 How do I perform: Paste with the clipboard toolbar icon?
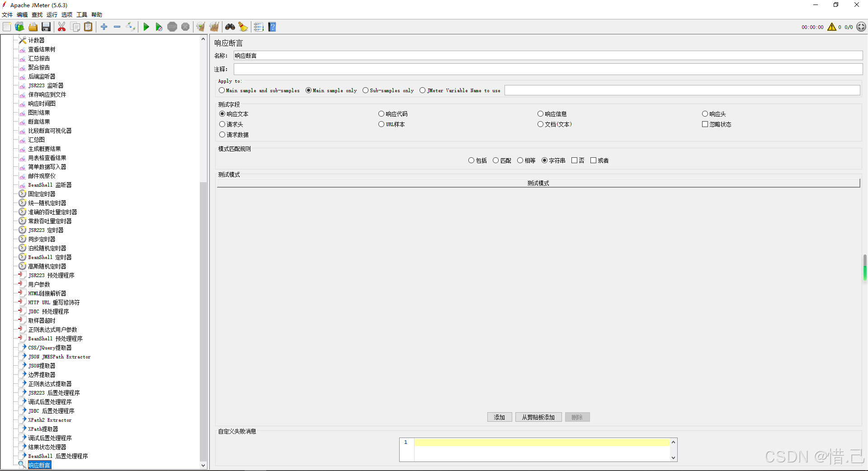pos(88,27)
